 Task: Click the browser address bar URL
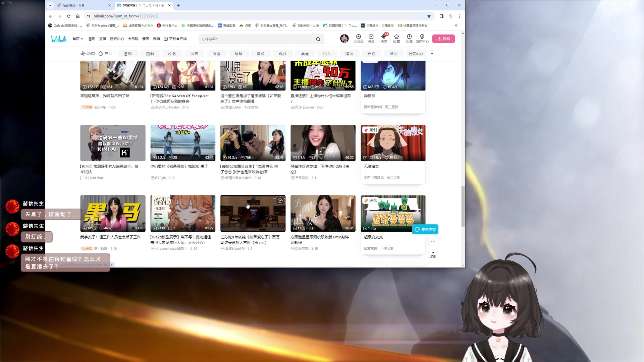[126, 16]
